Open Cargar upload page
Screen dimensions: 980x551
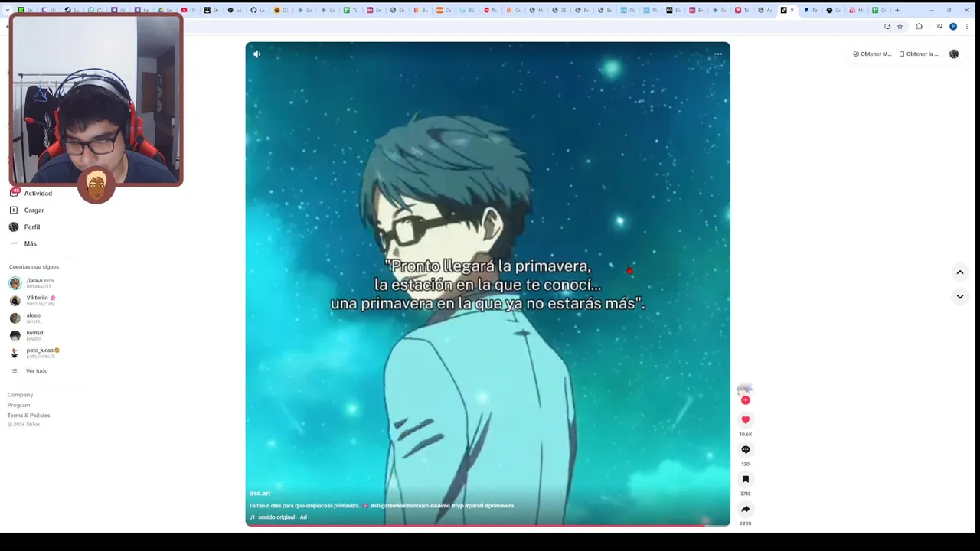[34, 210]
